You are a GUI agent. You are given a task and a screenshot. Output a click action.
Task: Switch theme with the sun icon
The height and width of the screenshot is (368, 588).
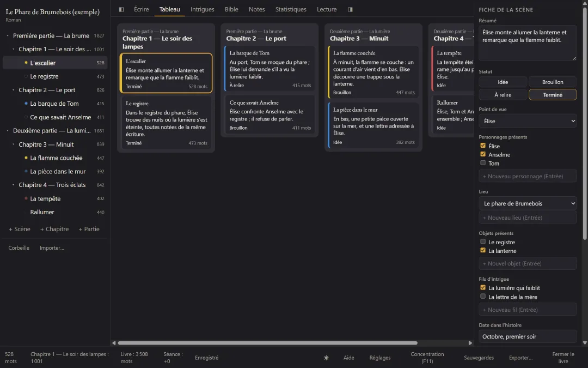326,358
